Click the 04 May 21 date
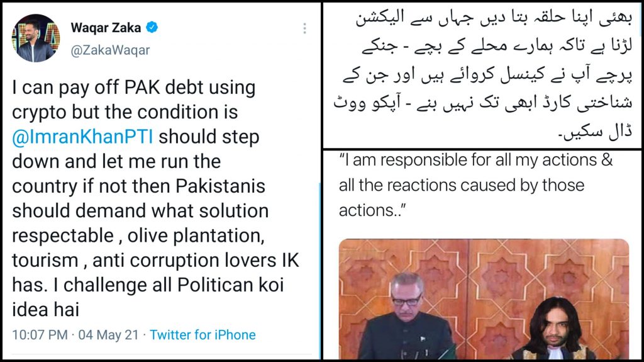Image resolution: width=644 pixels, height=362 pixels. pos(108,335)
